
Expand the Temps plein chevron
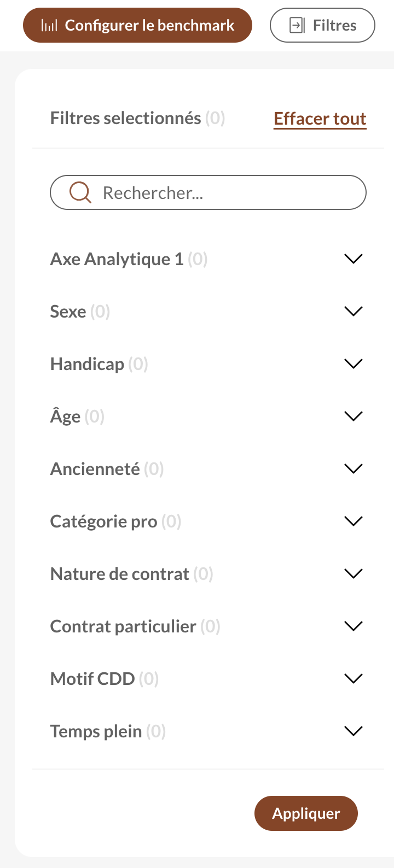click(x=354, y=731)
